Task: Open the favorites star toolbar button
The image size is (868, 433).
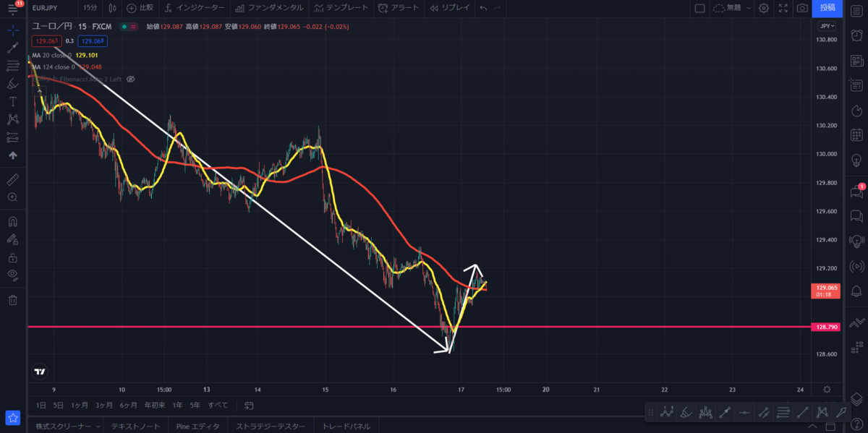Action: coord(12,417)
